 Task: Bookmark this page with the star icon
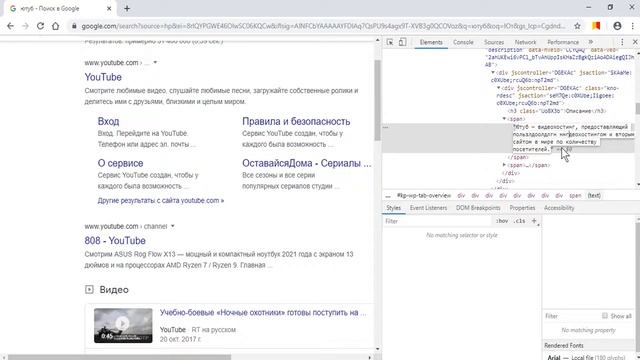tap(577, 26)
